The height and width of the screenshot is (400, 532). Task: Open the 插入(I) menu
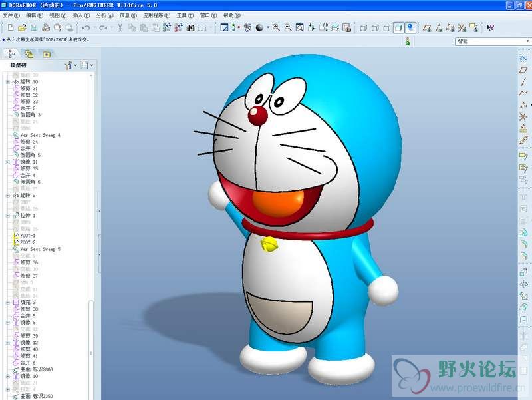click(81, 15)
